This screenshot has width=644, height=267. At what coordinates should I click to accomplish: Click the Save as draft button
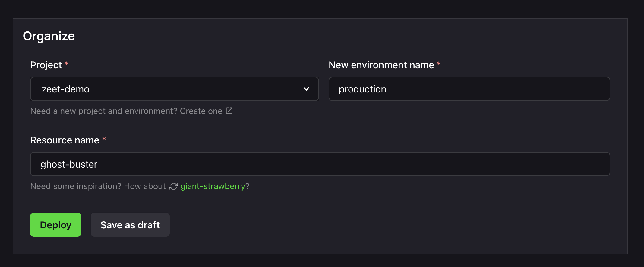pos(130,225)
